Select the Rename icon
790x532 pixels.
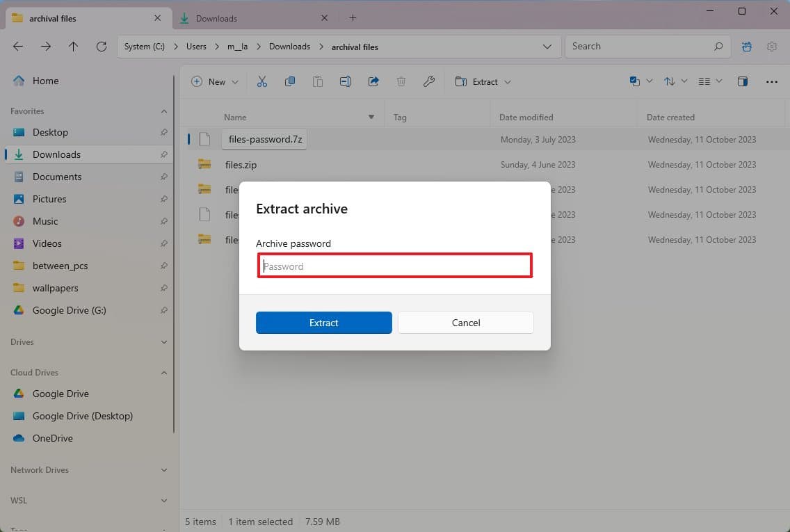coord(346,81)
